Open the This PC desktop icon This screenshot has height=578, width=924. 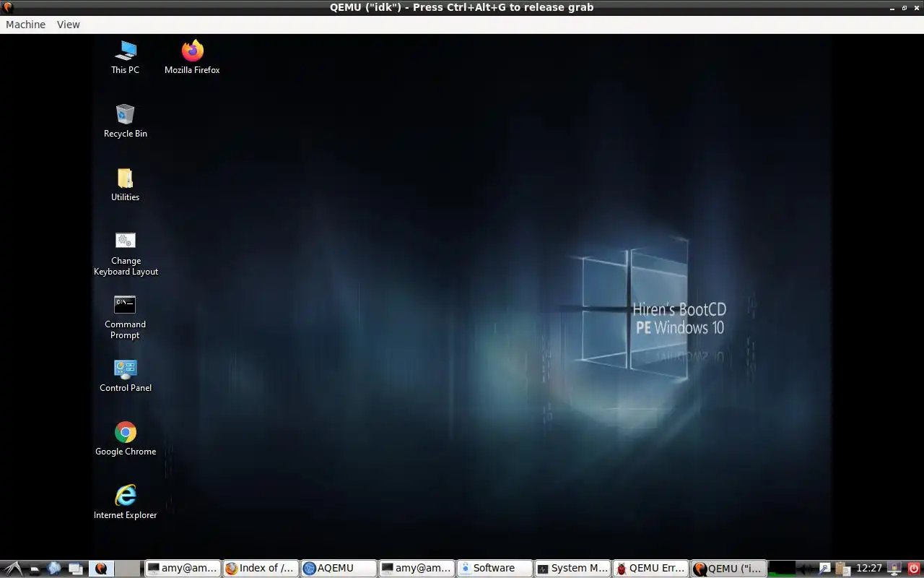(125, 58)
